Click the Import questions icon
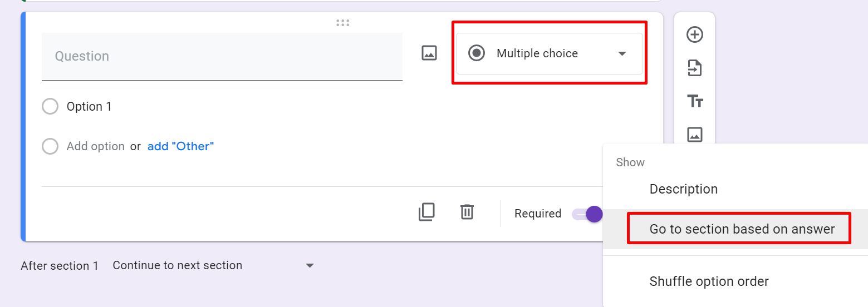Screen dimensions: 868x307 (694, 68)
